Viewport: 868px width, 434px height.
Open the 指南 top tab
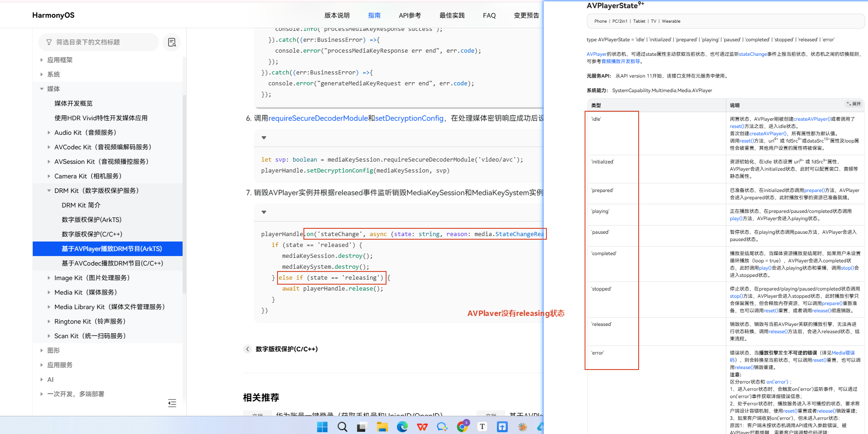(374, 15)
